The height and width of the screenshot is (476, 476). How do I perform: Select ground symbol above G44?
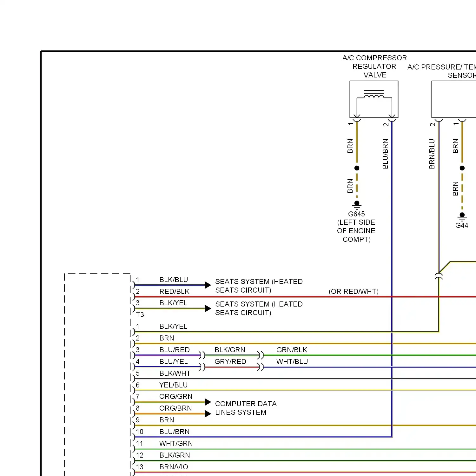click(462, 217)
